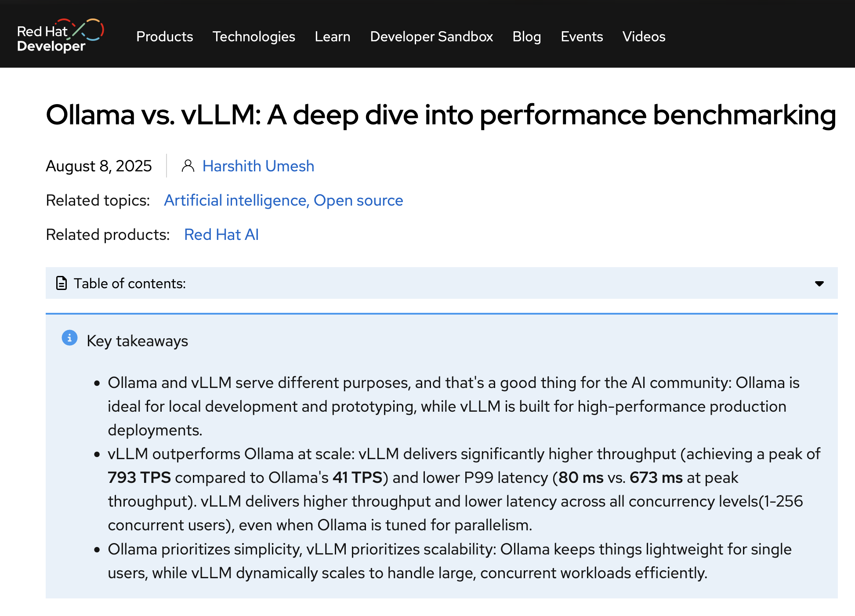Screen dimensions: 855x616
Task: Click the Key takeaways heading
Action: coord(137,341)
